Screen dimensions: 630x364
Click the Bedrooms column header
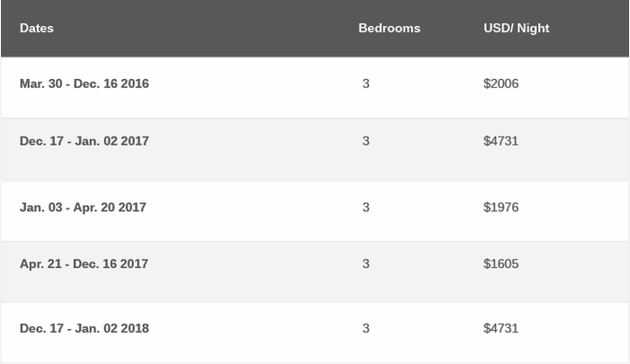pos(390,28)
